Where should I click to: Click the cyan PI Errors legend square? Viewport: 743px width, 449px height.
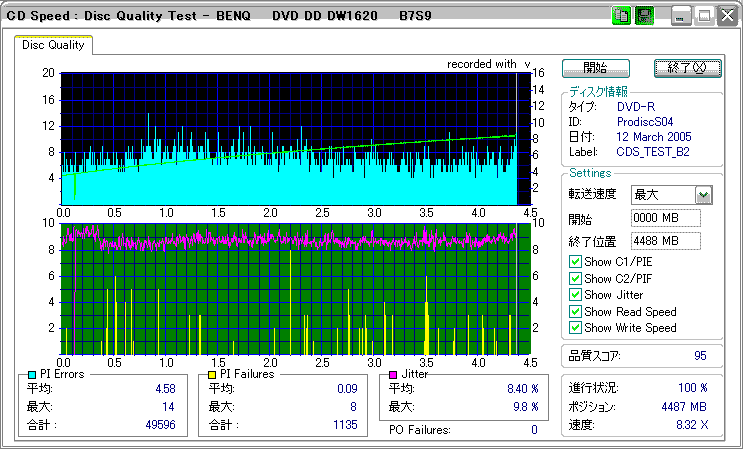tap(32, 374)
